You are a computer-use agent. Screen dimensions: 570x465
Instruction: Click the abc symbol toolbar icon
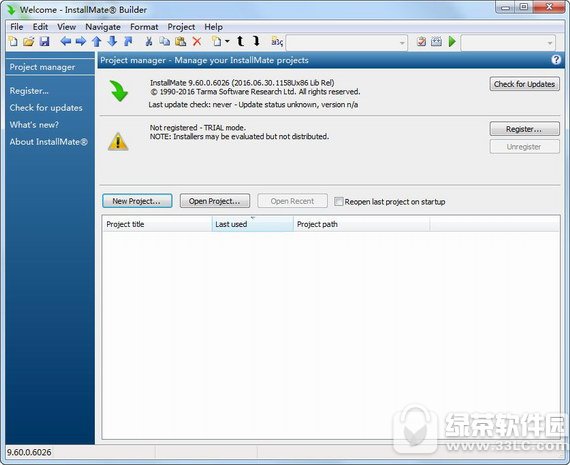[x=277, y=42]
